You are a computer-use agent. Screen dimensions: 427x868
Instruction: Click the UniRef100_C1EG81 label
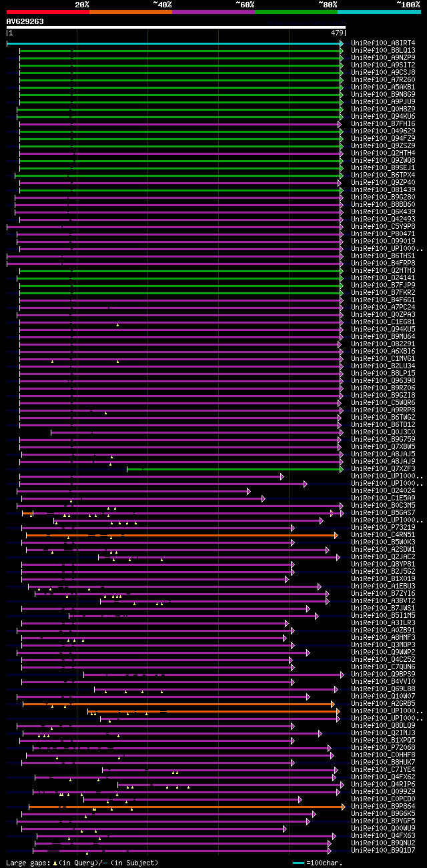[x=383, y=322]
